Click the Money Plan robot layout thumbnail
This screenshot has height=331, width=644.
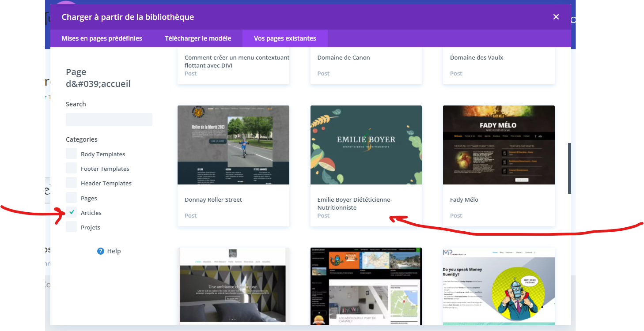click(499, 286)
